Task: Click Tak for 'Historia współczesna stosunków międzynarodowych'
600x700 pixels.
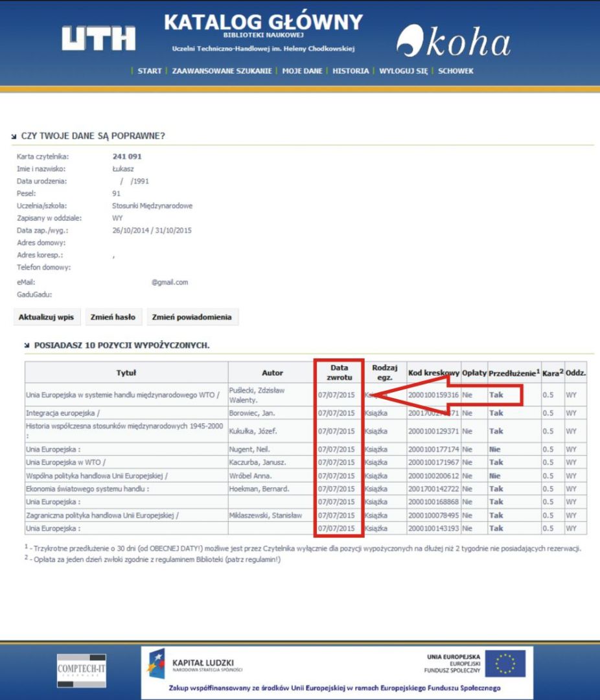Action: click(x=496, y=431)
